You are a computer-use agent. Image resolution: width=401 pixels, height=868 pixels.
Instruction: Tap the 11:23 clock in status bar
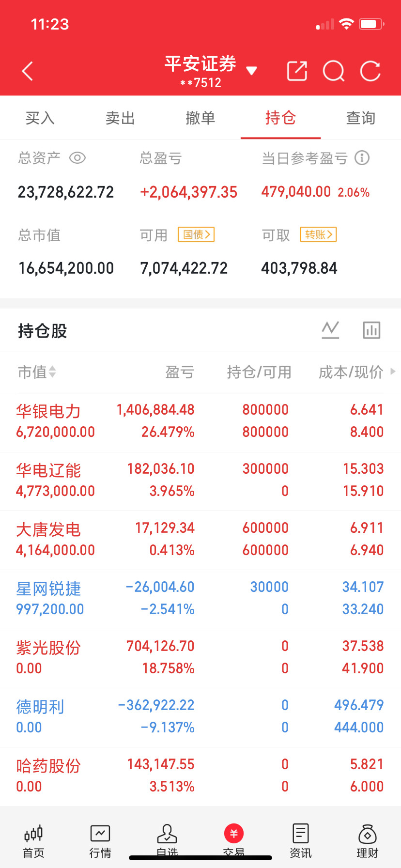(x=50, y=24)
